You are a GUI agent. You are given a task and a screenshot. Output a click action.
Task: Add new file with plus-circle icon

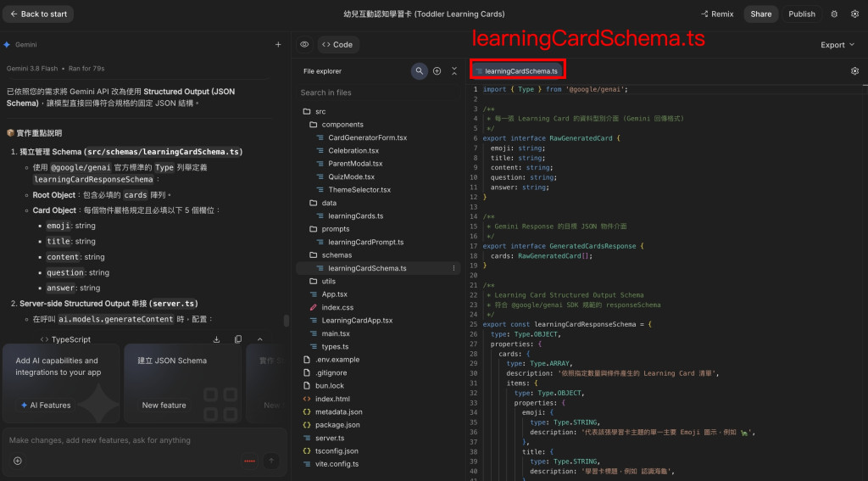click(437, 71)
